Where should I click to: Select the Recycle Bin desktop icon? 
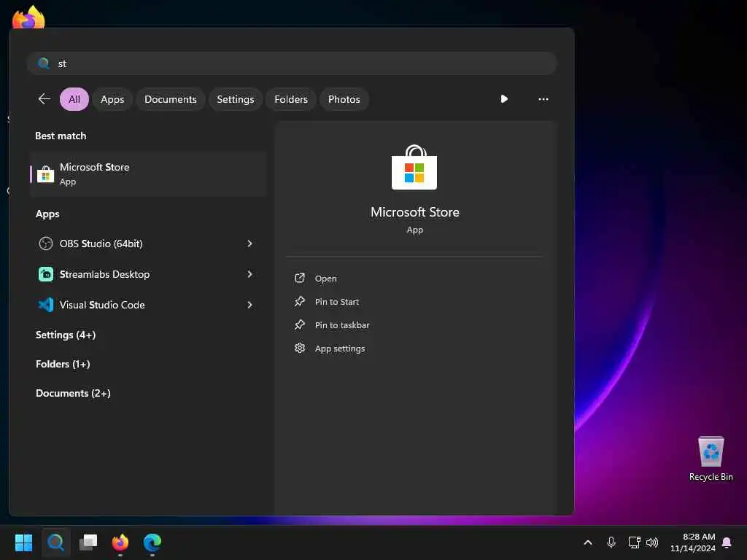711,459
